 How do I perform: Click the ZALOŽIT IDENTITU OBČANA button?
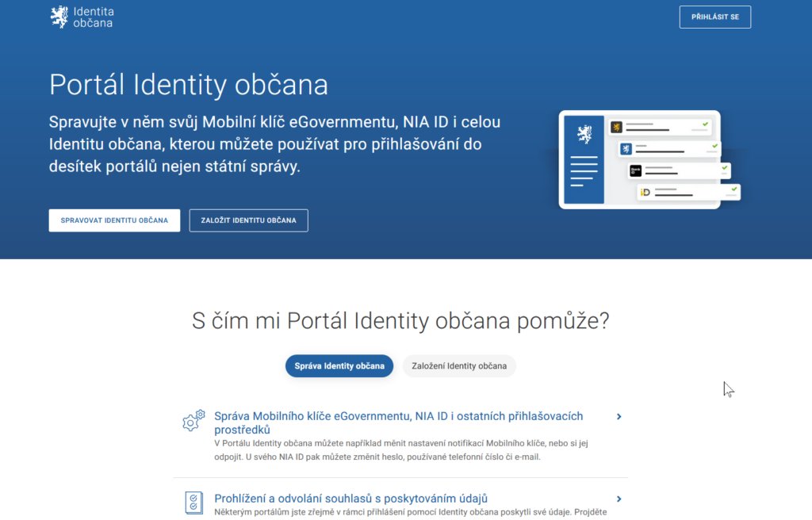pyautogui.click(x=248, y=220)
